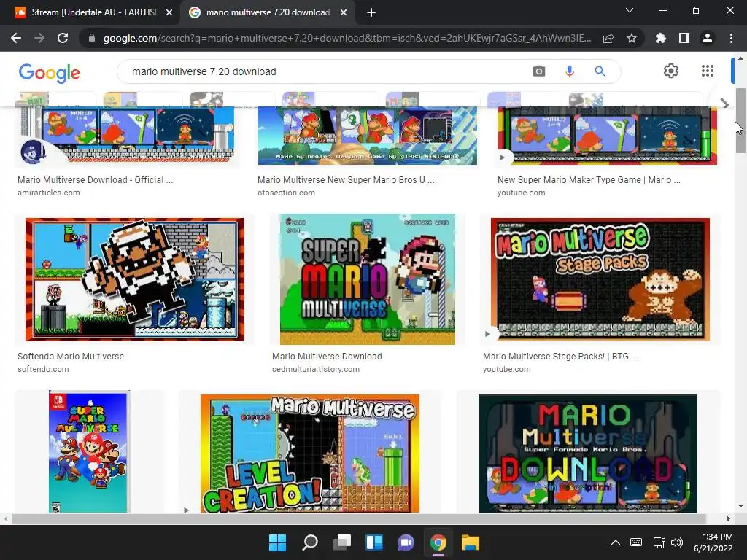Screen dimensions: 747x560
Task: Click the scroll down arrow at bottom right
Action: click(x=740, y=506)
